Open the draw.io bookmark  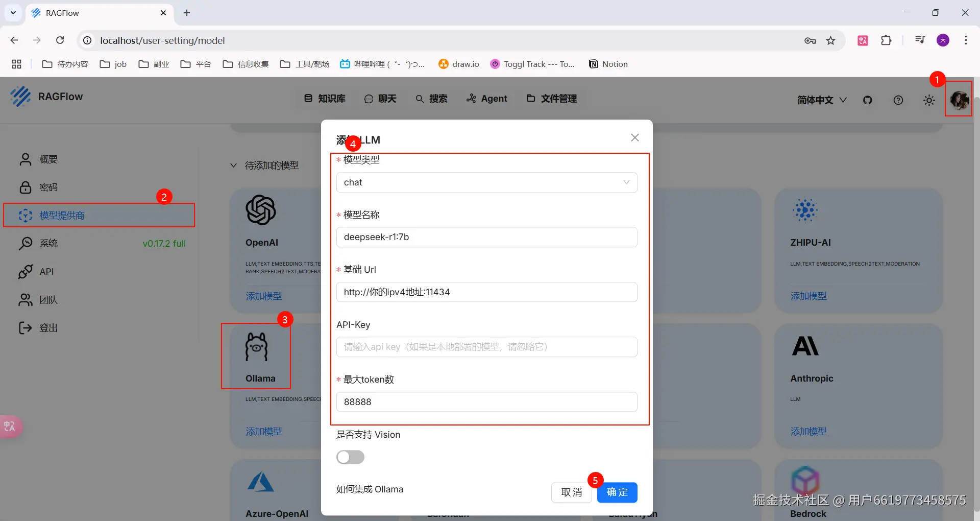pyautogui.click(x=459, y=64)
